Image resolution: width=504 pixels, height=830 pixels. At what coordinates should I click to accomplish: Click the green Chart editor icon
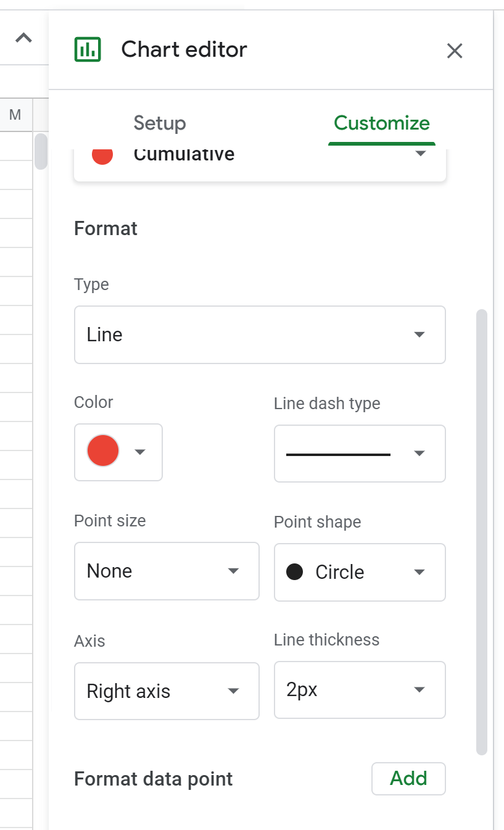88,49
